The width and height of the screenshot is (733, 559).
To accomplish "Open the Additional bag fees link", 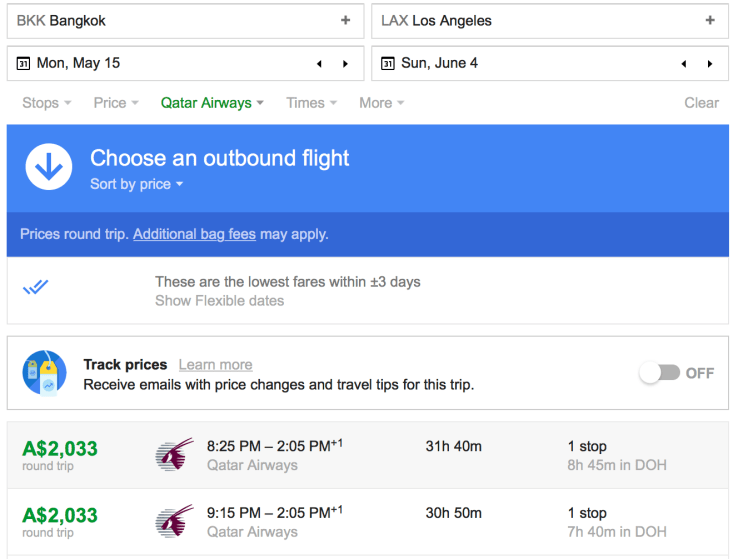I will 194,235.
